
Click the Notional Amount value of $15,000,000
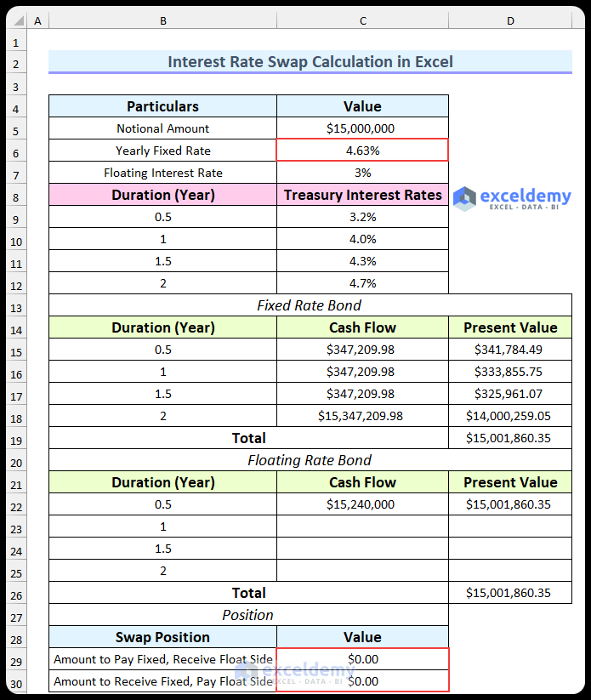coord(362,128)
